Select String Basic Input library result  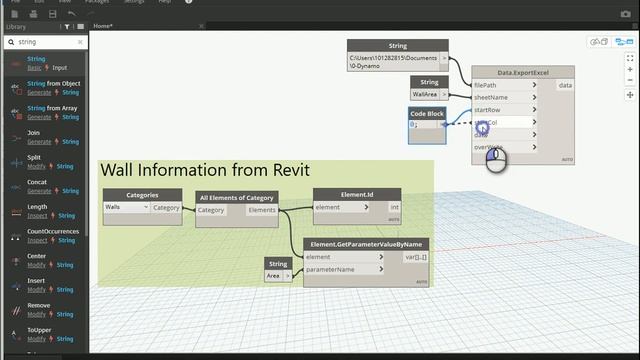[x=46, y=63]
